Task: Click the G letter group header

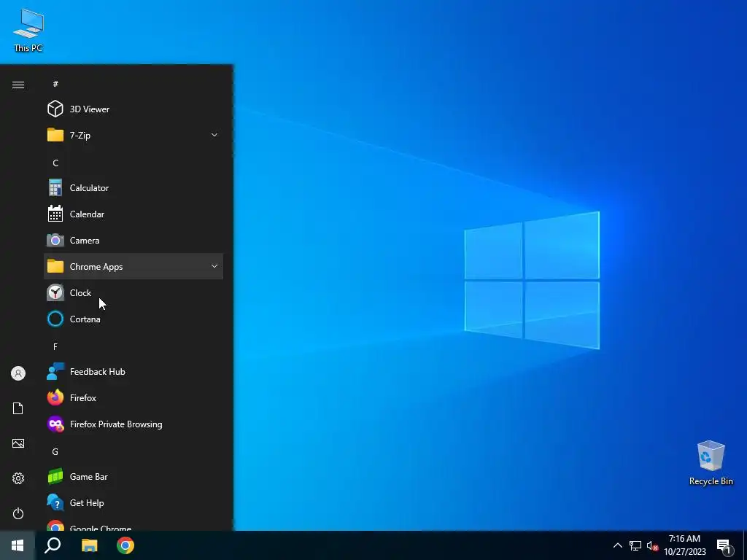Action: point(55,451)
